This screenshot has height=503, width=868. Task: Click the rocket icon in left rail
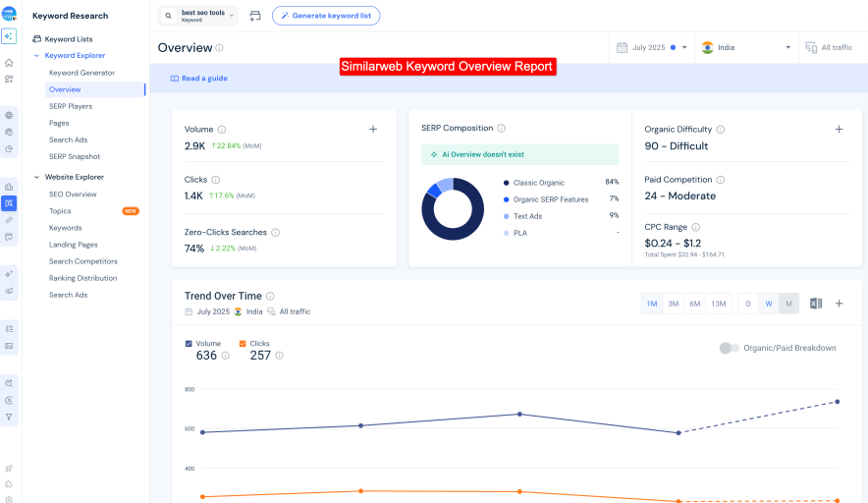pos(9,469)
